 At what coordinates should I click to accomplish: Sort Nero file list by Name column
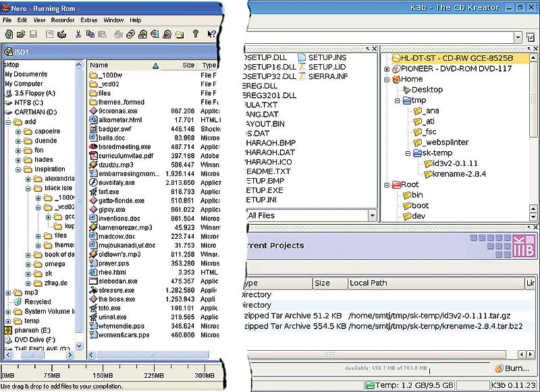(124, 65)
